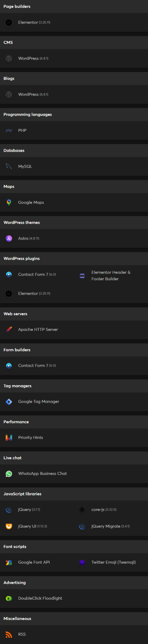The width and height of the screenshot is (148, 644).
Task: Open the Google Font API link
Action: [34, 562]
